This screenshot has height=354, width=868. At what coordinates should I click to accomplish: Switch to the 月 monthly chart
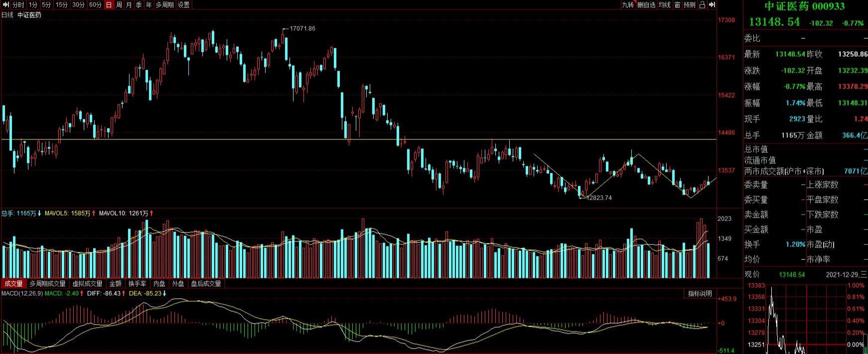[129, 4]
